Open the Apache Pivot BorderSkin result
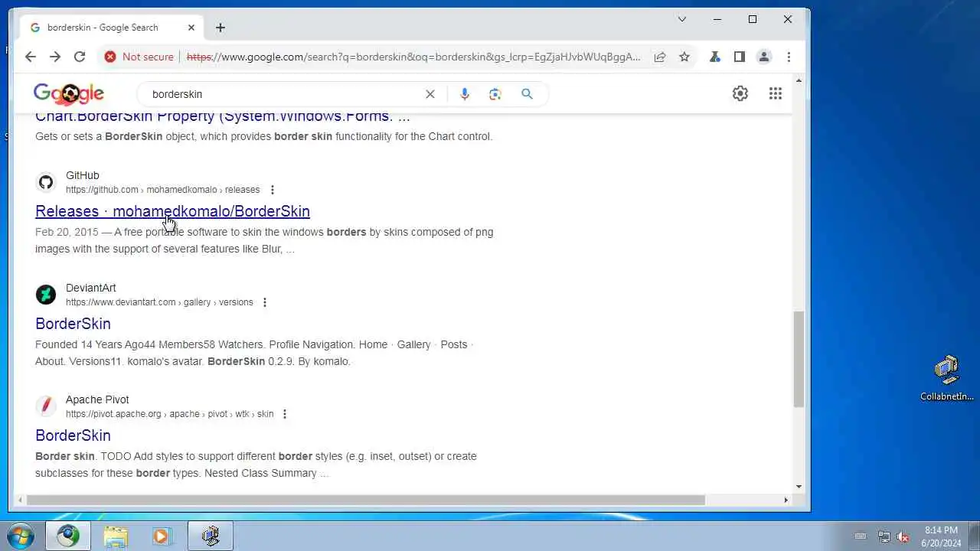Screen dimensions: 980x551 click(73, 435)
